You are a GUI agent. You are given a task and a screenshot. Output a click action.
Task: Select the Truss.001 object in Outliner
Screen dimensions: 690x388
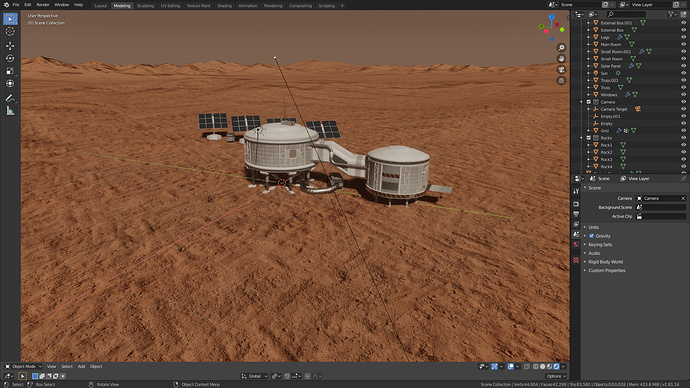point(609,81)
